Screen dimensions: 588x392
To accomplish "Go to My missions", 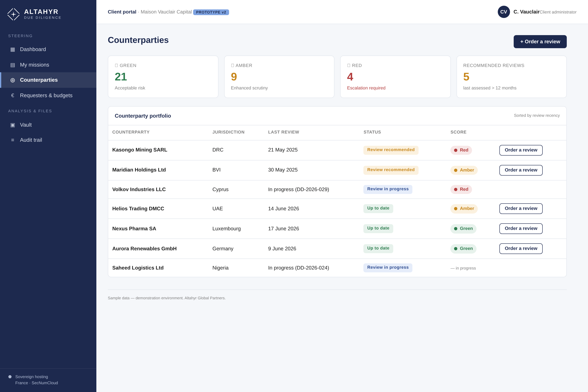I will point(48,65).
